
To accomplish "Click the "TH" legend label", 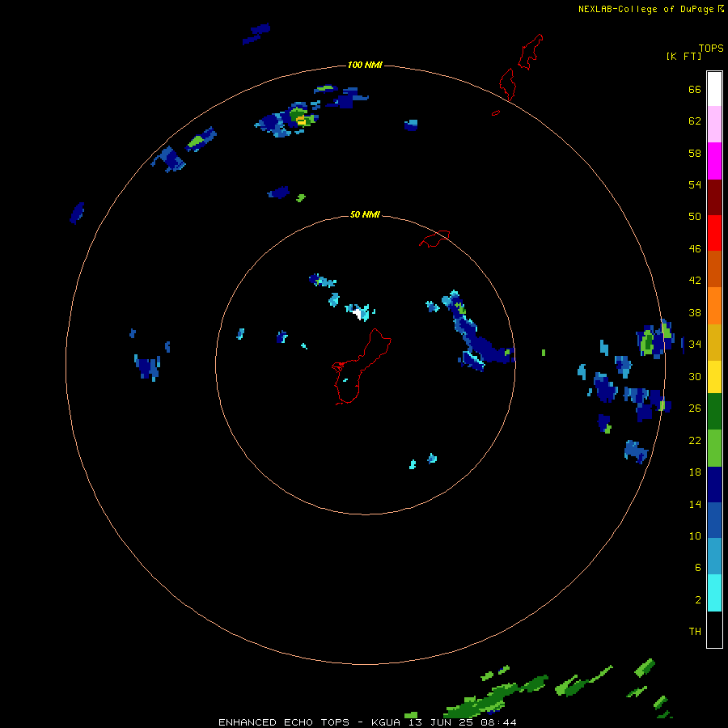I will pos(695,631).
